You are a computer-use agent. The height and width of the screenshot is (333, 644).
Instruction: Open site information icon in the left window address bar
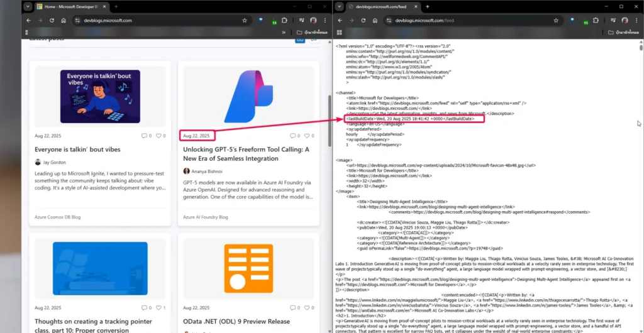[77, 21]
